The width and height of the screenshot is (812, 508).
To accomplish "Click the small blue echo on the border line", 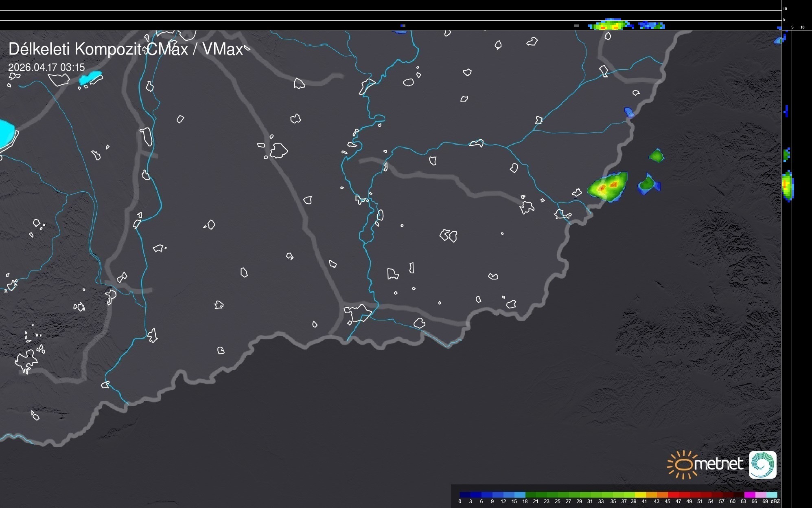I will click(629, 112).
